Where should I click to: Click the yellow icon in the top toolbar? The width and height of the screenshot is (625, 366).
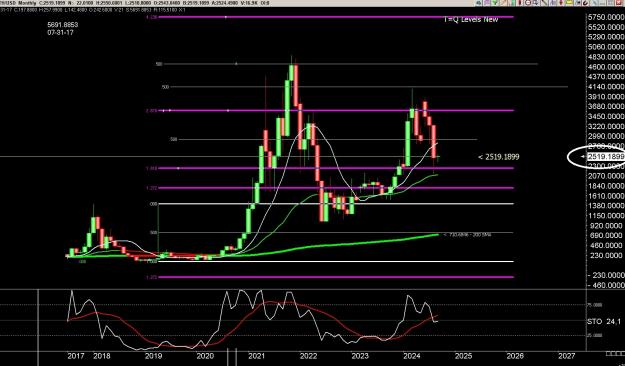[x=570, y=3]
